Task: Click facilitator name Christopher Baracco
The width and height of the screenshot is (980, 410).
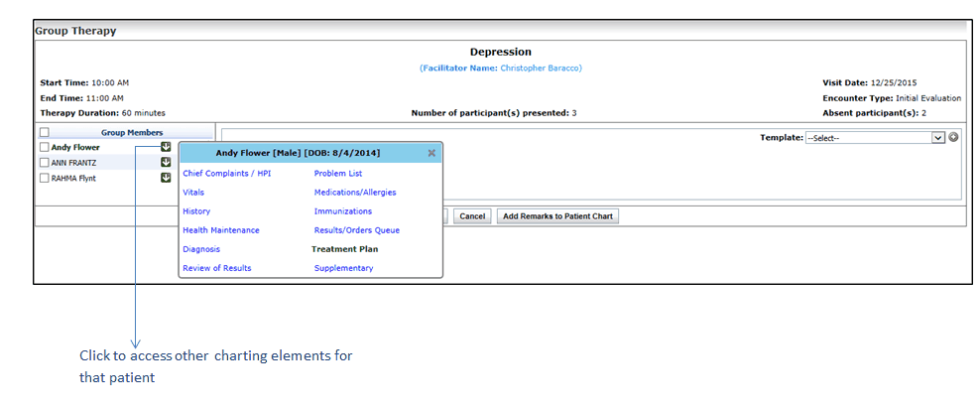Action: click(541, 68)
